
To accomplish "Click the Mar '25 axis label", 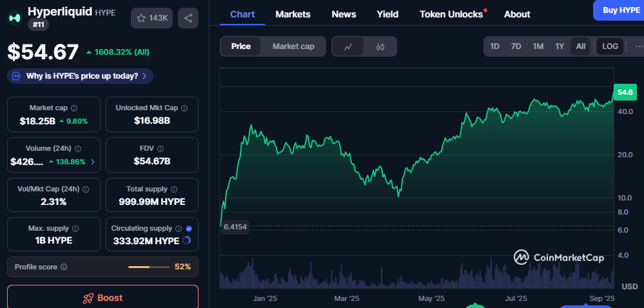I will pos(348,298).
